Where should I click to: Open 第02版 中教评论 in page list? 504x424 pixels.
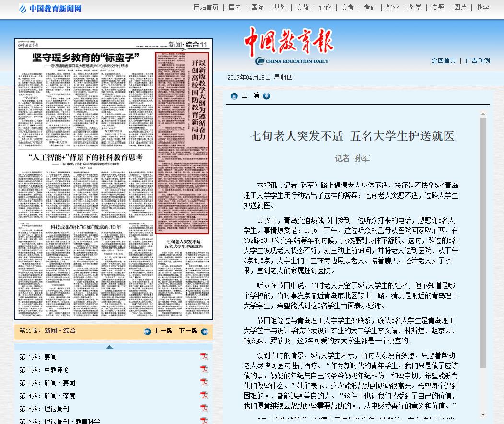click(x=44, y=370)
